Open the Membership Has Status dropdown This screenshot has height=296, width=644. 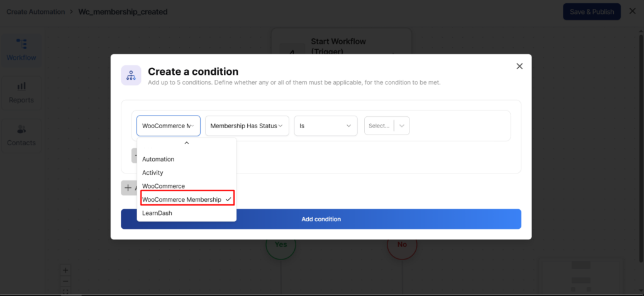click(247, 126)
